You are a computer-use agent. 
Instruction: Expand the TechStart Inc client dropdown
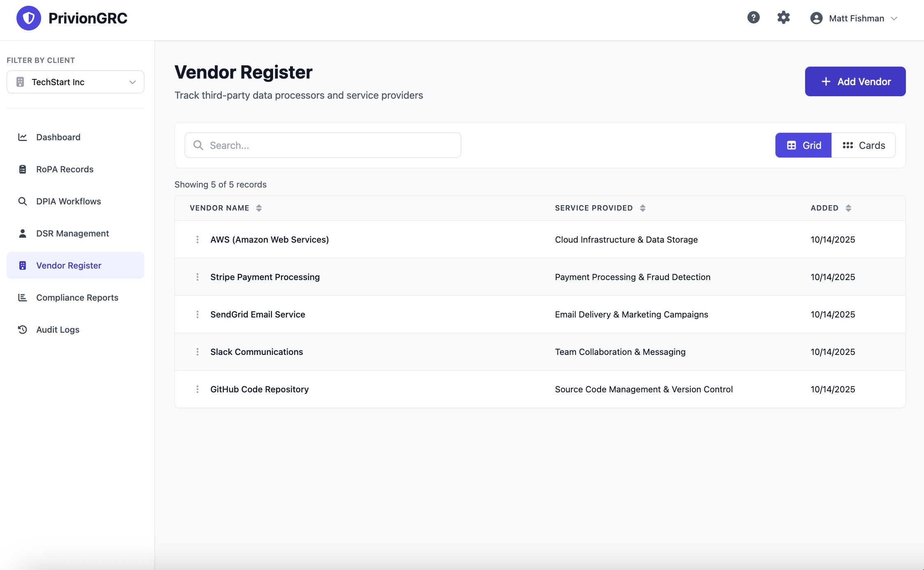pyautogui.click(x=75, y=82)
